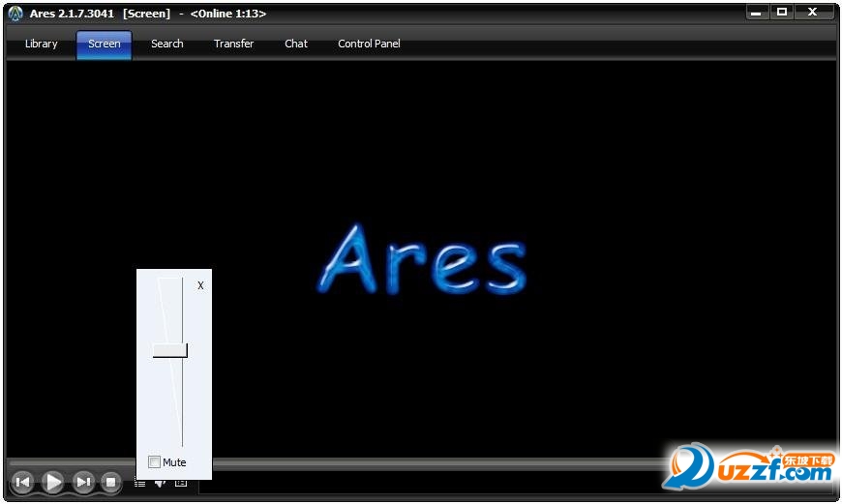
Task: Toggle the fullscreen display icon
Action: [x=181, y=483]
